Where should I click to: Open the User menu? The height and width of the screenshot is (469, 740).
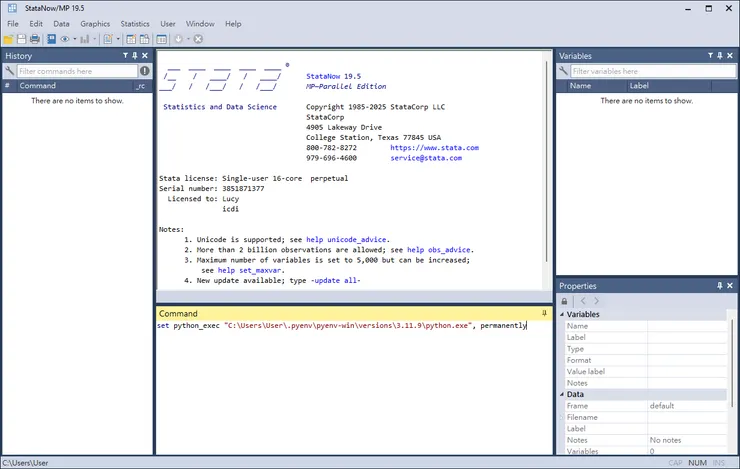click(x=168, y=24)
